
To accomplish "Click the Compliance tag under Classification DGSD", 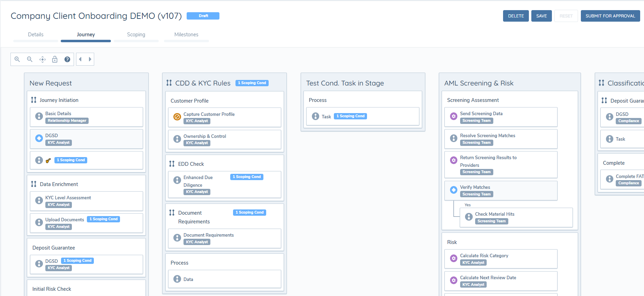I will pos(629,121).
